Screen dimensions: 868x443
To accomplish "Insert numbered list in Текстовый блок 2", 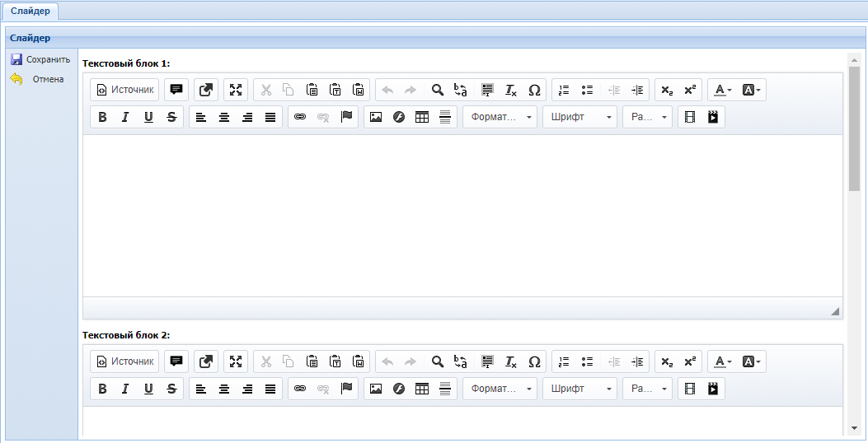I will [x=564, y=361].
